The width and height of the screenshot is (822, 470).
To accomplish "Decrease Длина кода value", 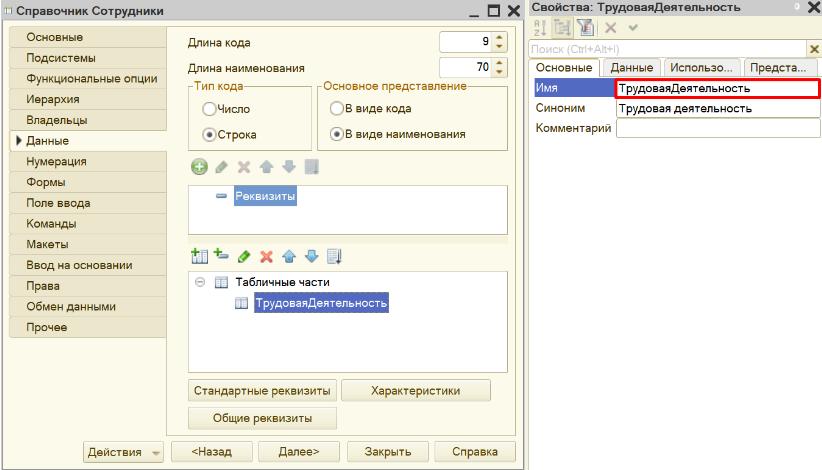I will click(x=500, y=47).
